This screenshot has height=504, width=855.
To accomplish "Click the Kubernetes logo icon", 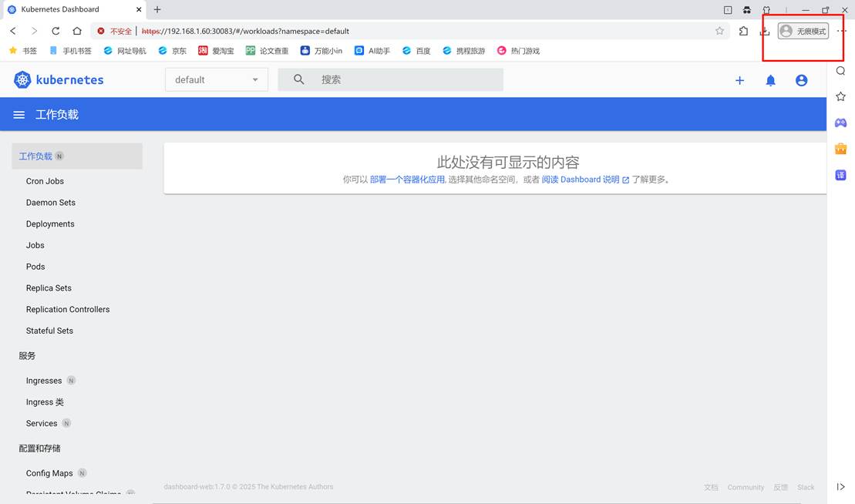I will point(22,79).
